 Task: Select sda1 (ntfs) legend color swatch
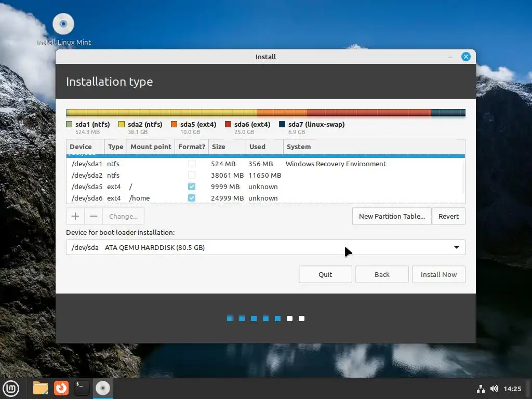(x=69, y=124)
